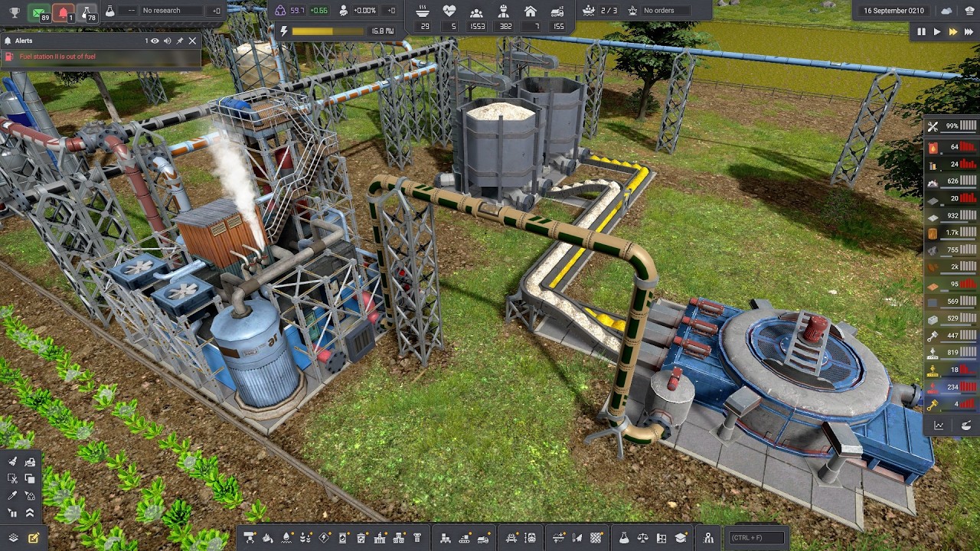Open the red bell alerts button
This screenshot has width=980, height=551.
pos(64,11)
